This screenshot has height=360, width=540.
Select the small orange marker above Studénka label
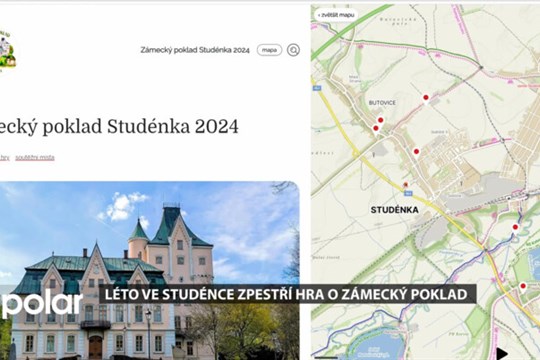406,185
